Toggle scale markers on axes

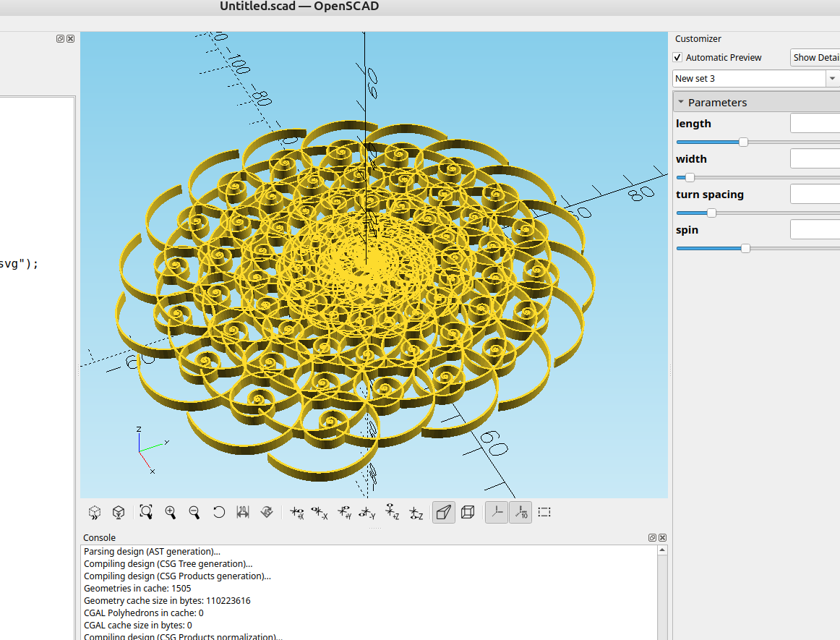(520, 513)
